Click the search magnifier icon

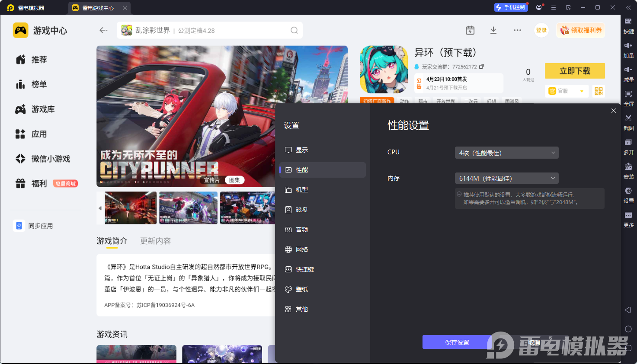pos(294,30)
